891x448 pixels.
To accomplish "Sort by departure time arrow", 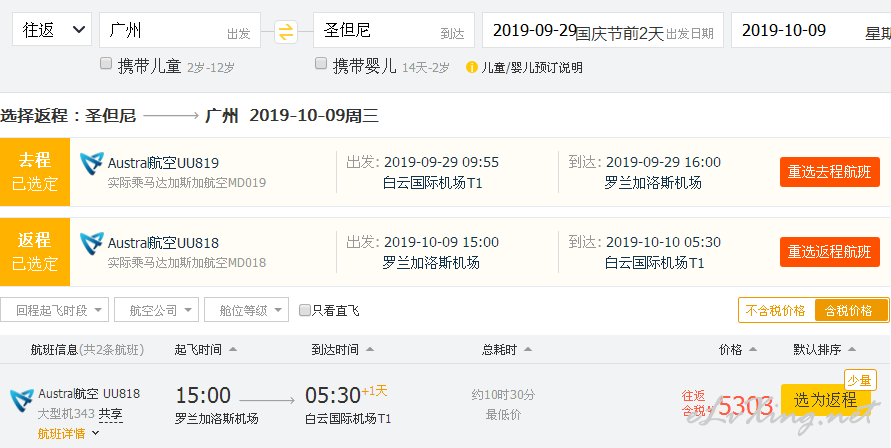I will [x=233, y=350].
